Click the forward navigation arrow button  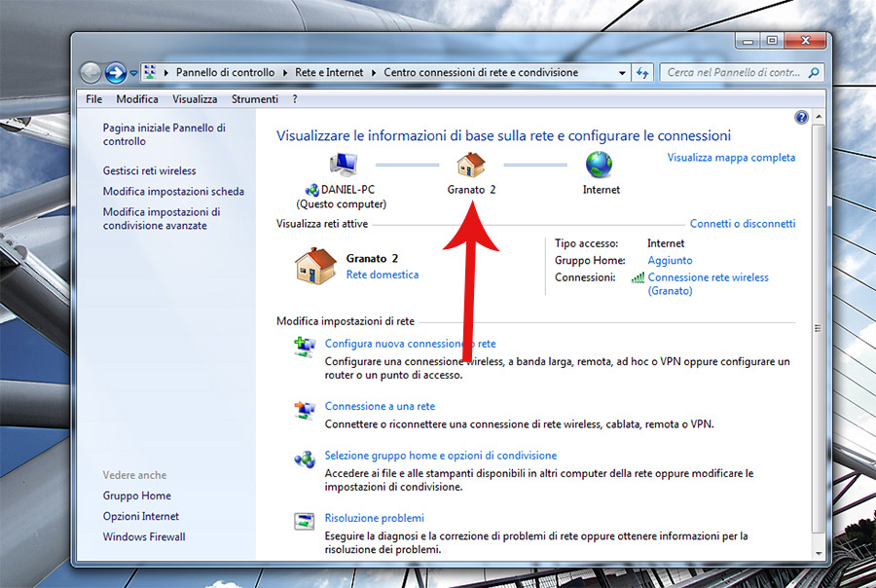pyautogui.click(x=116, y=72)
